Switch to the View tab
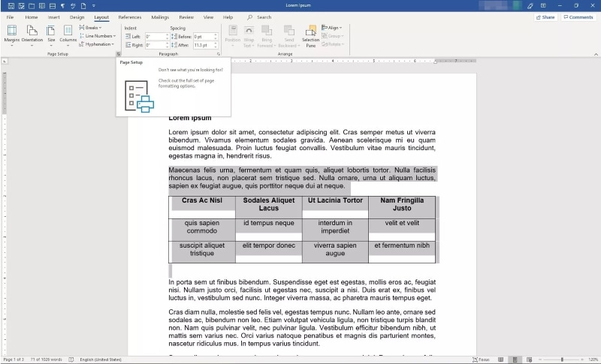This screenshot has height=364, width=601. click(208, 17)
